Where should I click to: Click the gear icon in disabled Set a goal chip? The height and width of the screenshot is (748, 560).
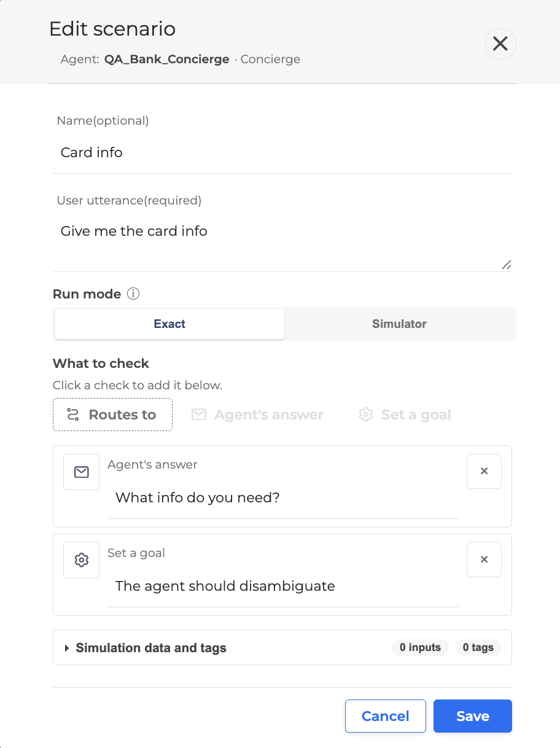pos(365,415)
